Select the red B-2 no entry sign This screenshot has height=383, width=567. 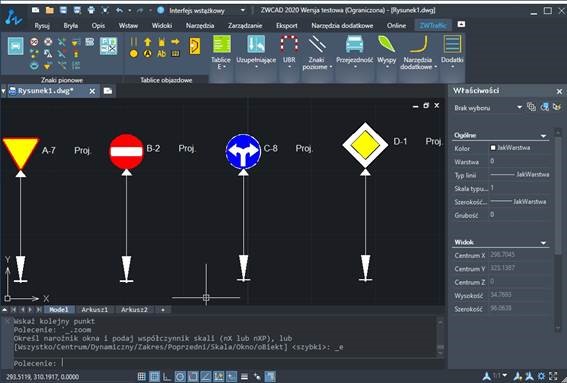click(x=126, y=152)
